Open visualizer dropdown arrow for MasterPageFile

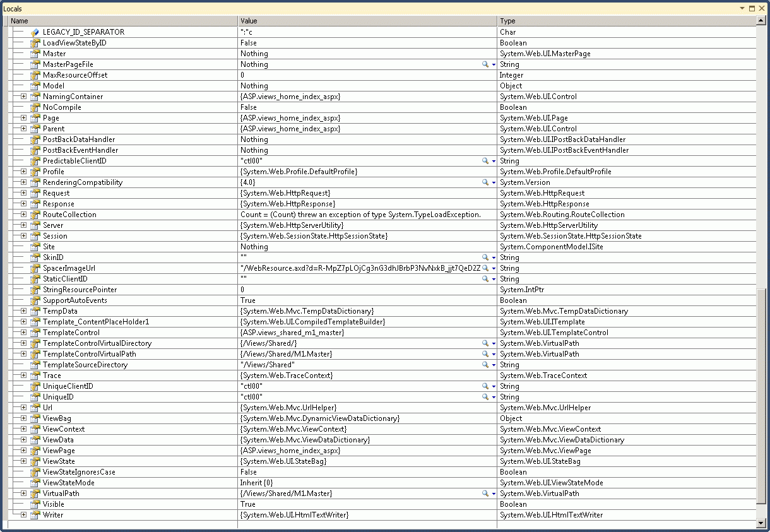click(x=494, y=64)
